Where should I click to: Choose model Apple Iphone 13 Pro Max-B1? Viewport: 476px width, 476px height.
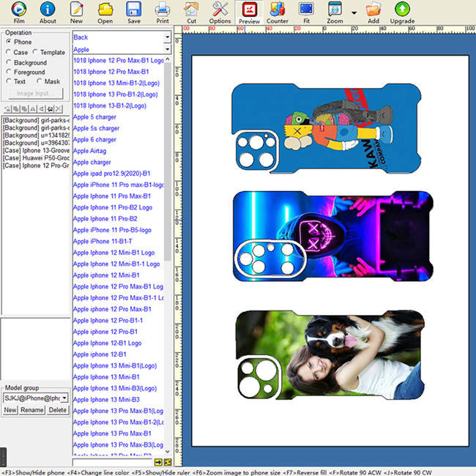[112, 434]
